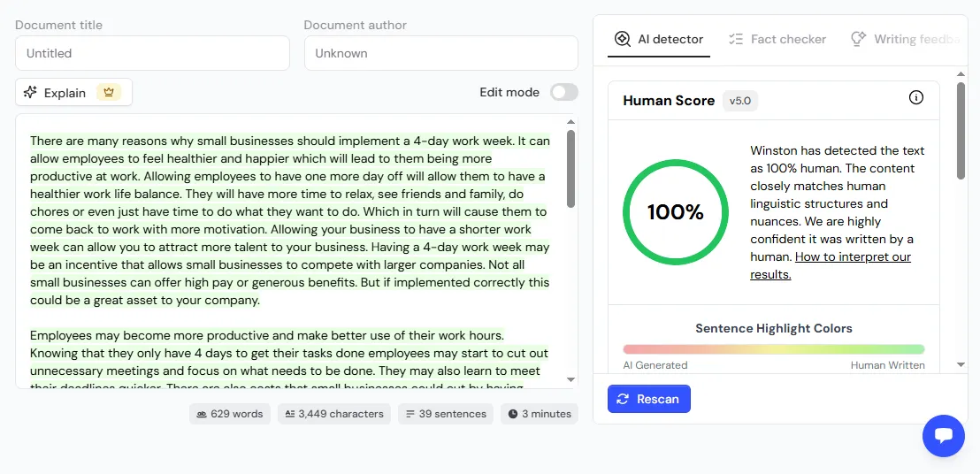Click results panel scroll up arrow

pos(961,74)
